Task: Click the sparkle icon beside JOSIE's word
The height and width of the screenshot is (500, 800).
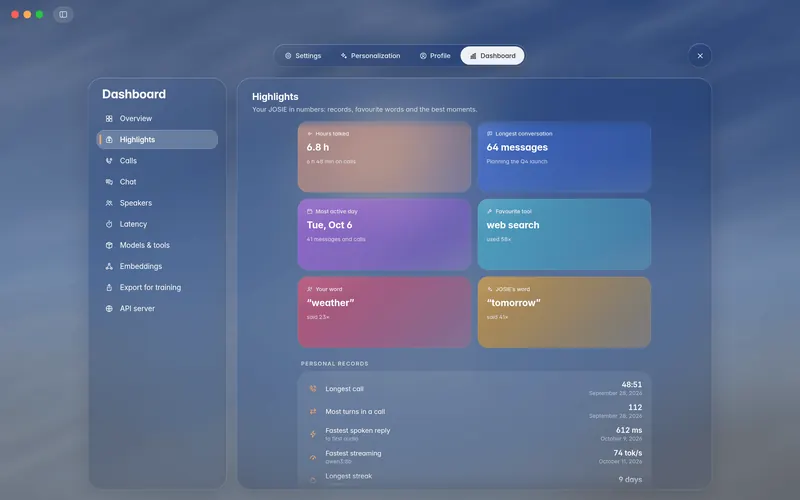Action: pos(489,289)
